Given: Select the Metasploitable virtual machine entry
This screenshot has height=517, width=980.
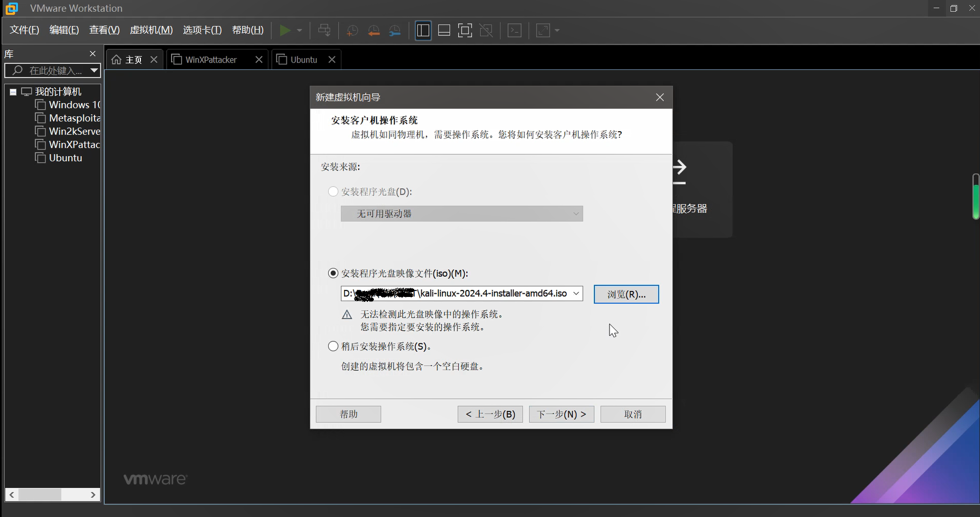Looking at the screenshot, I should click(75, 118).
